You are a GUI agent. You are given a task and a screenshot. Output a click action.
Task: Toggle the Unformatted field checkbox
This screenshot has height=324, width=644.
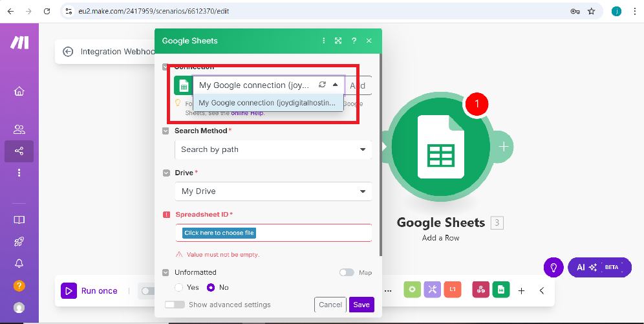coord(166,273)
